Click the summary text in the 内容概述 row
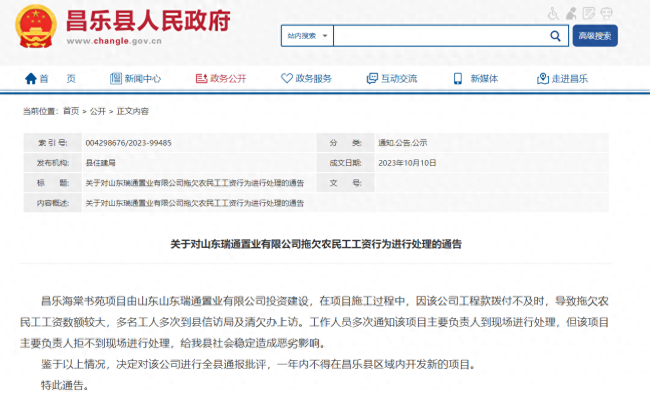This screenshot has height=405, width=650. pos(195,203)
